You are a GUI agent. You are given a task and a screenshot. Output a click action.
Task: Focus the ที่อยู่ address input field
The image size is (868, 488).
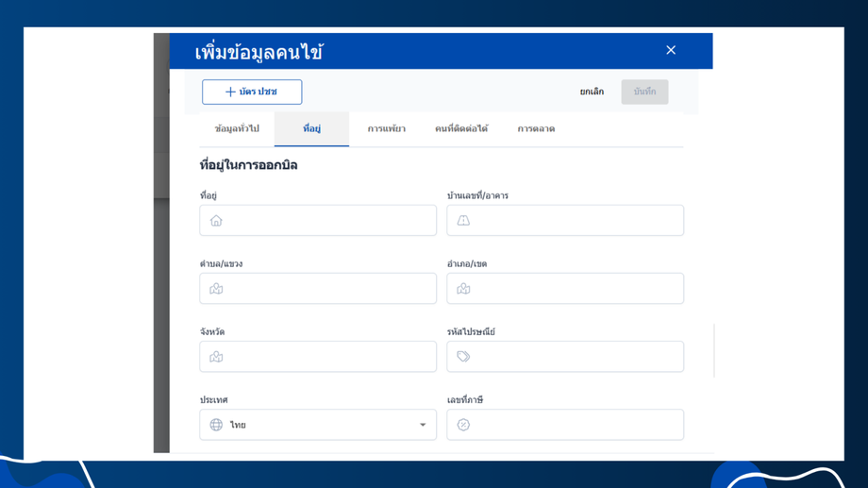318,221
